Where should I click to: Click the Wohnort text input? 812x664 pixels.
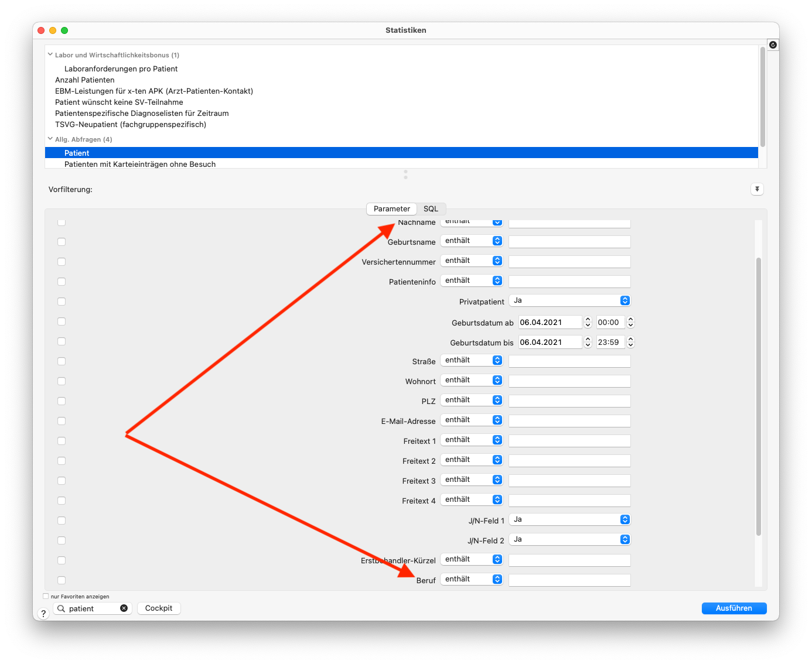coord(569,381)
